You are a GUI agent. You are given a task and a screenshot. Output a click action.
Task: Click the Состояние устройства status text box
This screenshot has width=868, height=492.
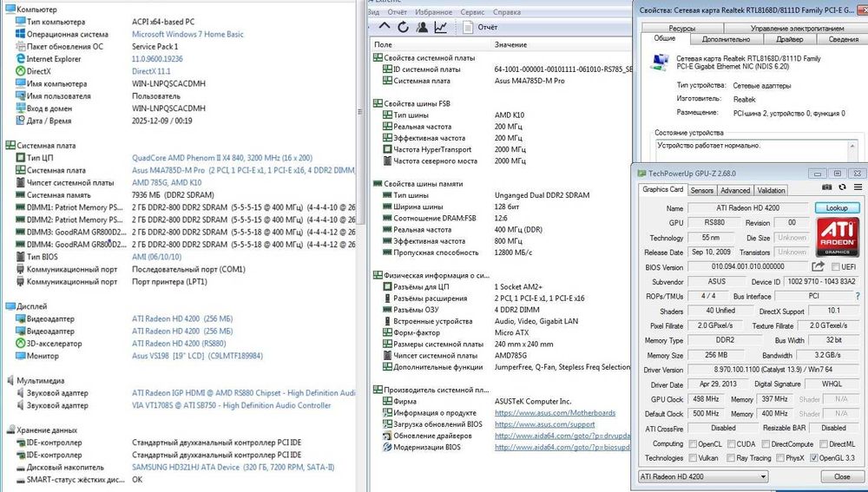(756, 152)
